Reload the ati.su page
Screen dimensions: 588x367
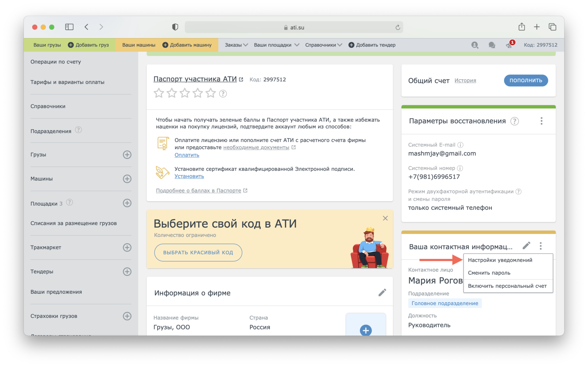(398, 27)
